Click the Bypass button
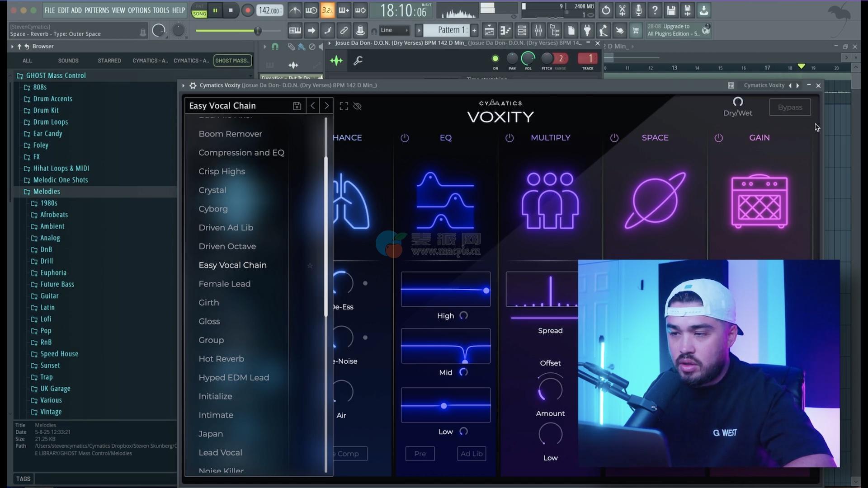The height and width of the screenshot is (488, 868). point(790,108)
